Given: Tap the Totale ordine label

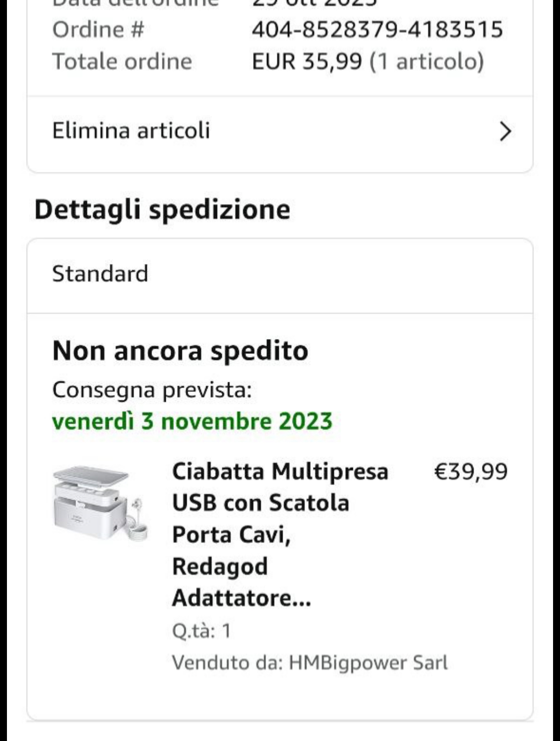Looking at the screenshot, I should click(x=122, y=61).
